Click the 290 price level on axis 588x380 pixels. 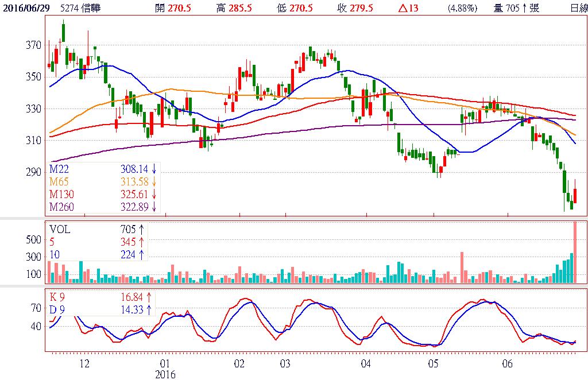[34, 172]
